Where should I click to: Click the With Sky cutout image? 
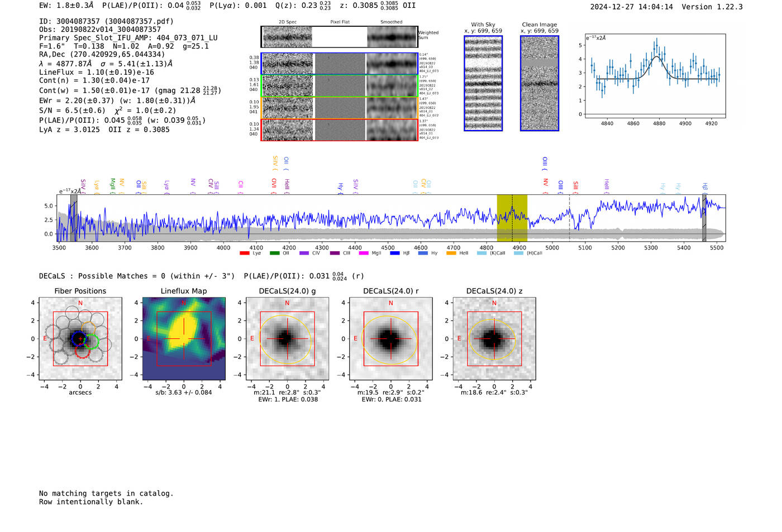(483, 83)
